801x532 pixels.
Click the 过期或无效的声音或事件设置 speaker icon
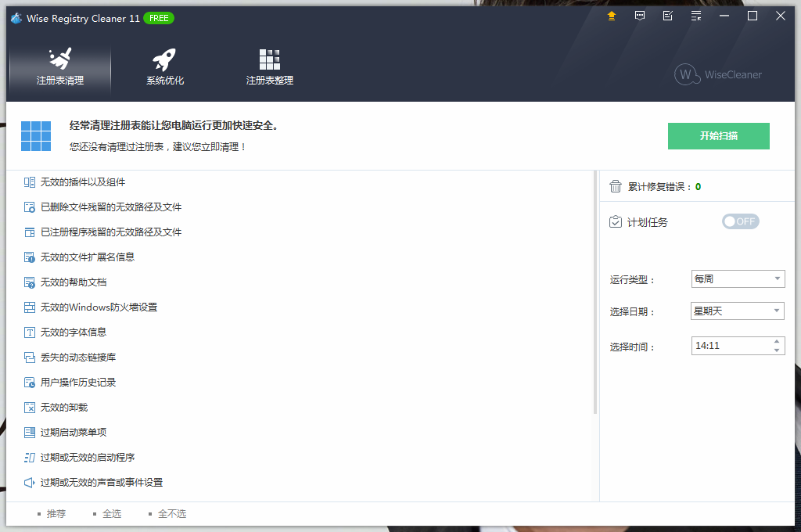[30, 483]
